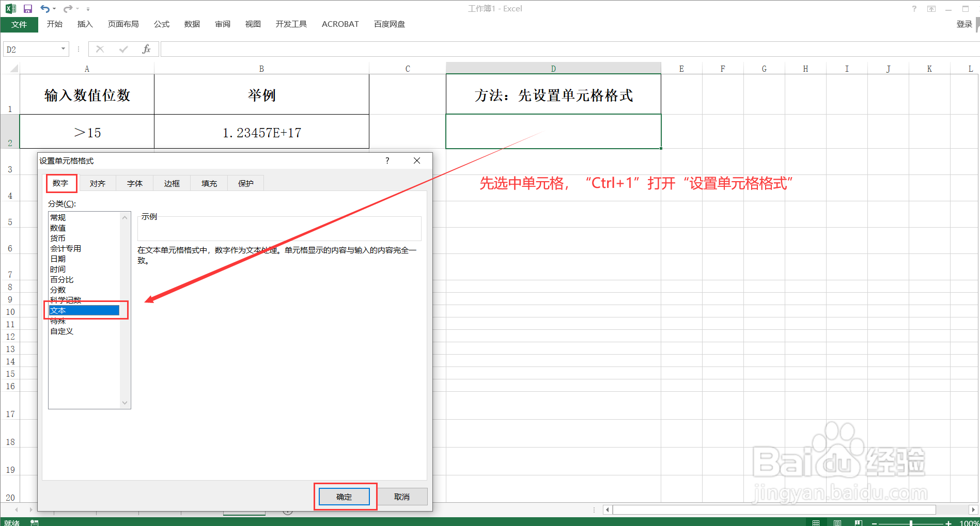Switch to Page Break Preview icon
The image size is (980, 526).
pos(858,523)
